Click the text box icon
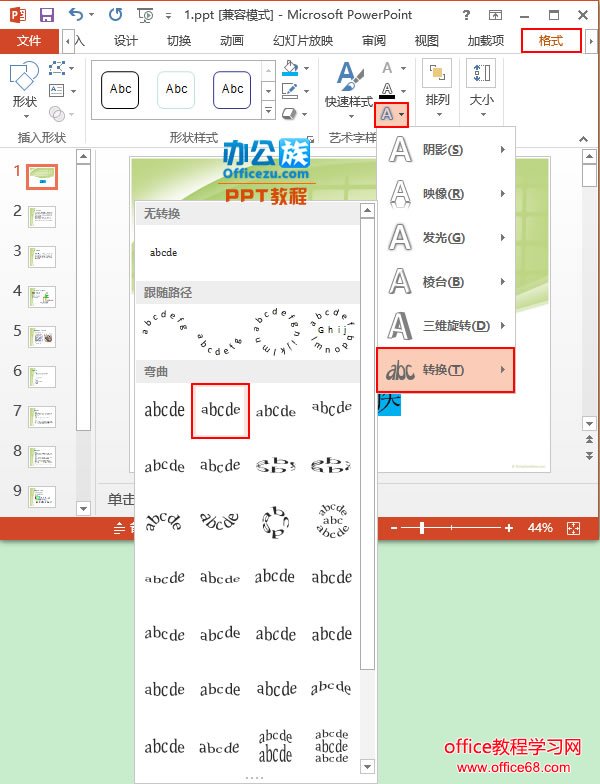This screenshot has height=784, width=600. pos(56,90)
